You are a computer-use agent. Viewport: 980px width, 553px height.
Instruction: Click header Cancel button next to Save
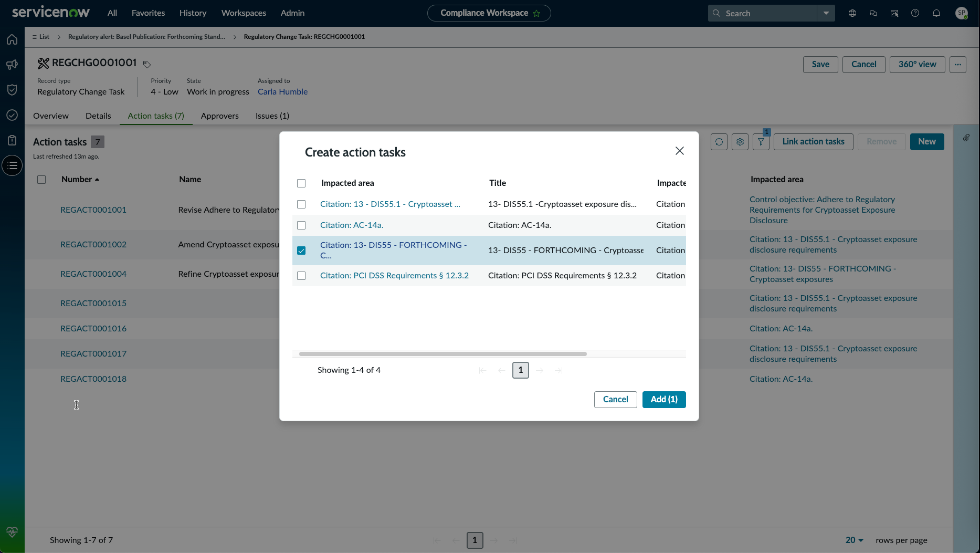pyautogui.click(x=863, y=65)
